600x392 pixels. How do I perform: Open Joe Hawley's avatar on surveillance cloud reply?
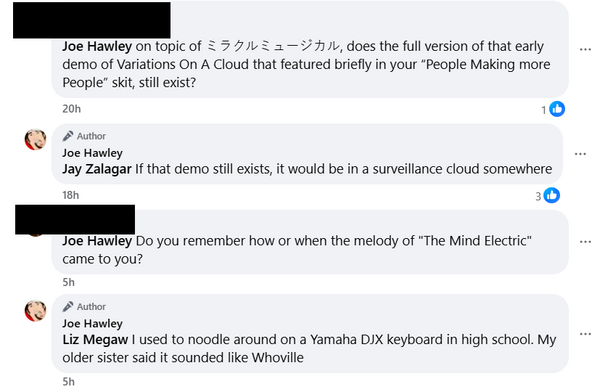point(35,139)
